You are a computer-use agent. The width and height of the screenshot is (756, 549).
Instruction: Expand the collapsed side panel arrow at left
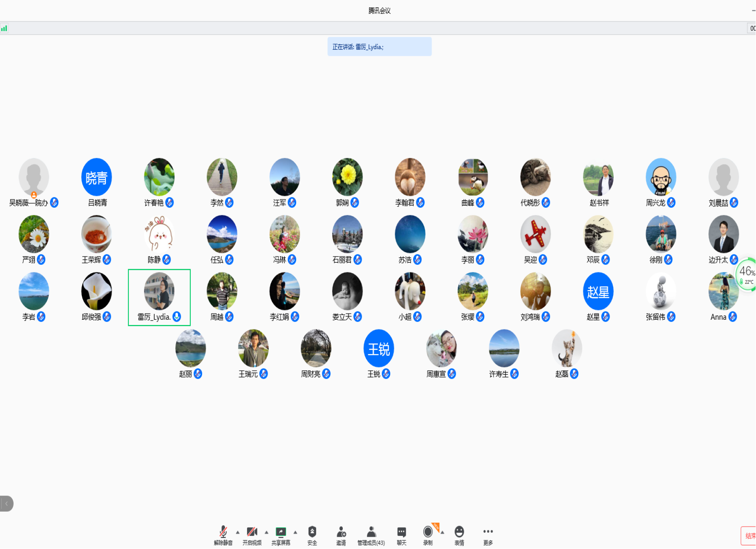7,503
